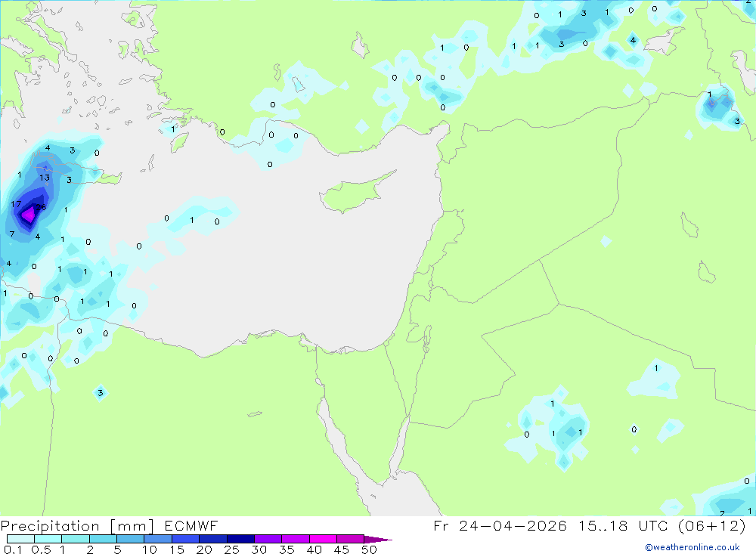Image resolution: width=756 pixels, height=554 pixels.
Task: Click the 'ECMWF' model label
Action: point(191,525)
